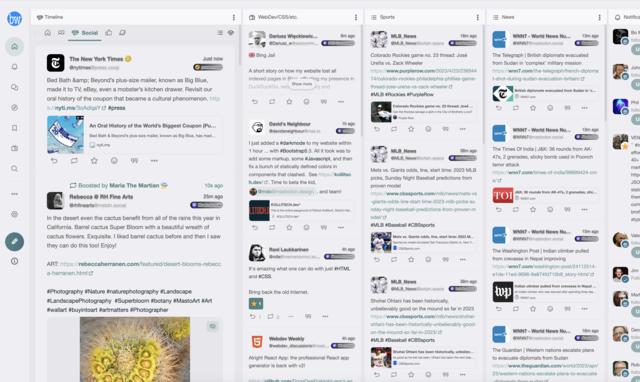The height and width of the screenshot is (382, 640).
Task: Open Home in the left sidebar
Action: 14,47
